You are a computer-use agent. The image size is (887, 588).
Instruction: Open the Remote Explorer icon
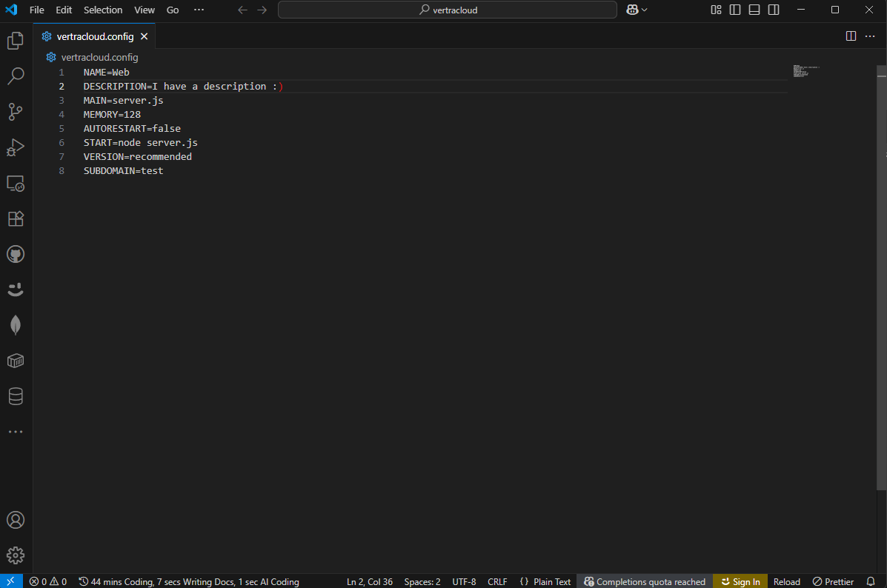16,183
